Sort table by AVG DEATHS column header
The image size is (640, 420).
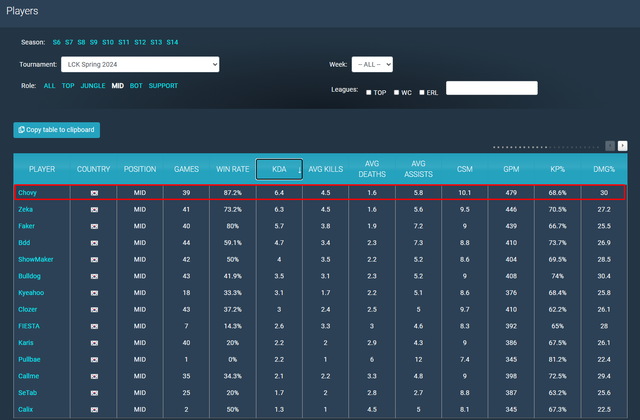click(x=372, y=169)
